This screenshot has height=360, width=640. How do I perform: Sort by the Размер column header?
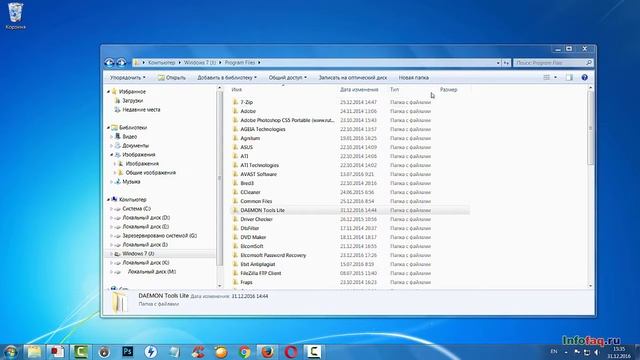pyautogui.click(x=449, y=89)
